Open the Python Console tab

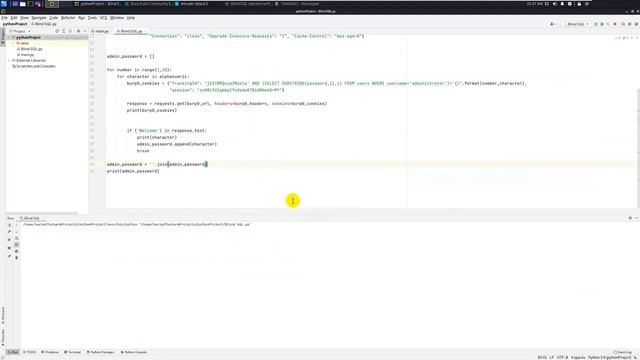[x=133, y=352]
